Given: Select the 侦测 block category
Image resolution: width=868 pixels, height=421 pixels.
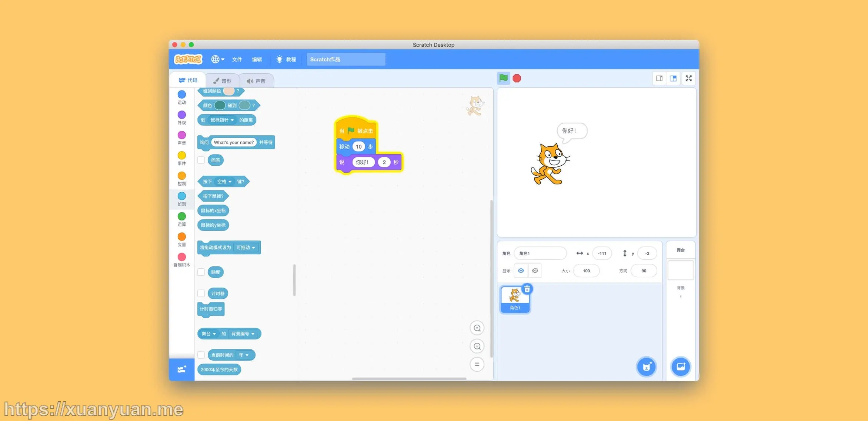Looking at the screenshot, I should coord(182,199).
